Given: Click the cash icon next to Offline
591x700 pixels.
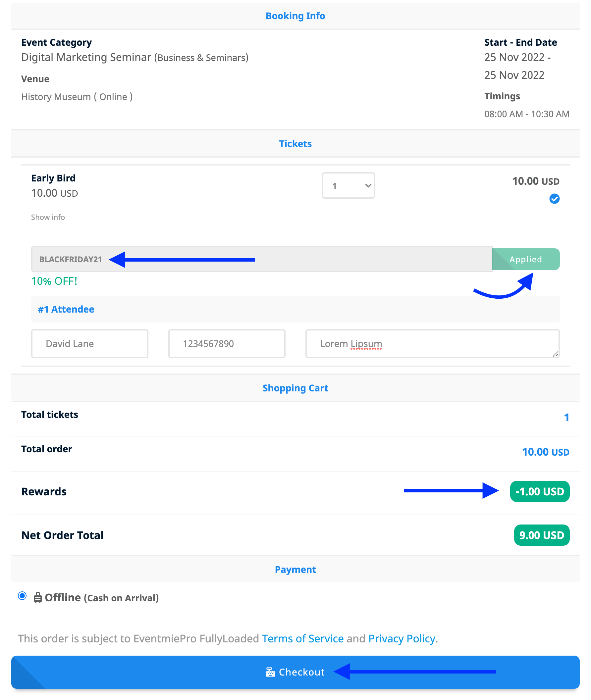Looking at the screenshot, I should [x=37, y=597].
